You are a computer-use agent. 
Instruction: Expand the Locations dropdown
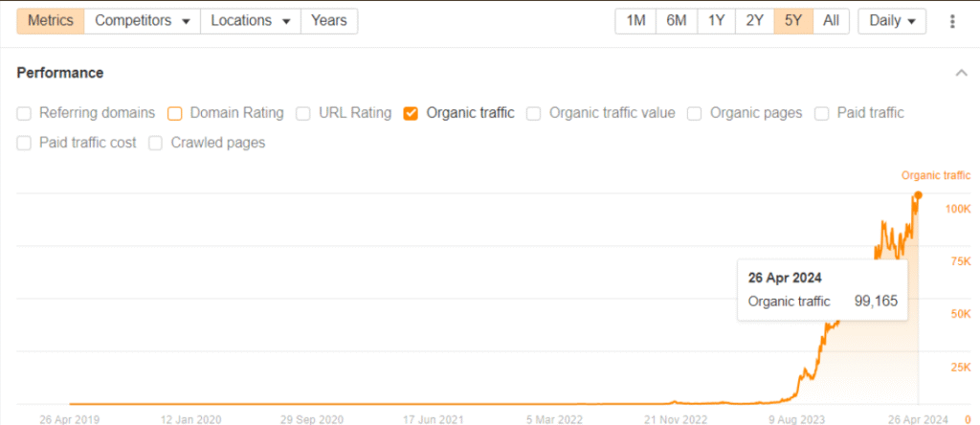(250, 20)
